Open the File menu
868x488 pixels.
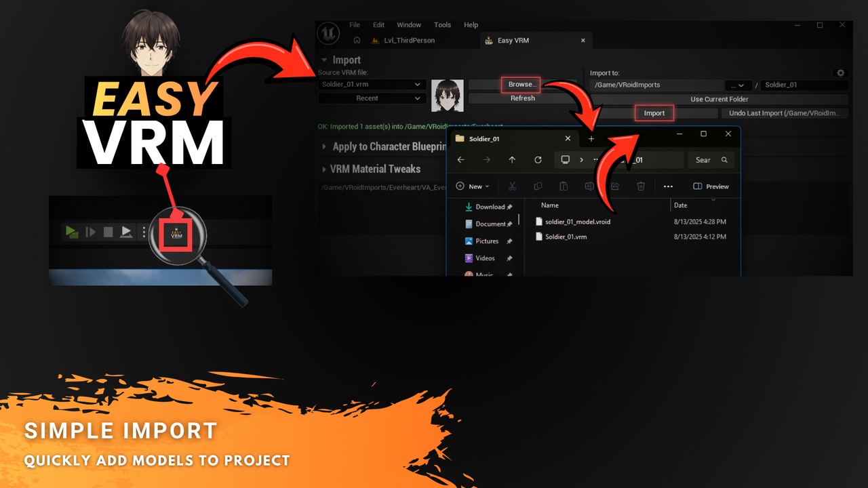[x=355, y=25]
